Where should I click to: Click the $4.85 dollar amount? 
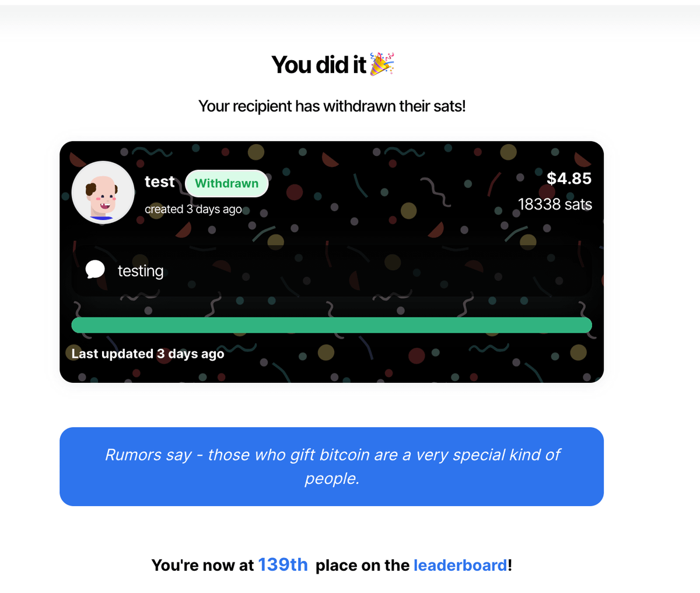pyautogui.click(x=569, y=179)
